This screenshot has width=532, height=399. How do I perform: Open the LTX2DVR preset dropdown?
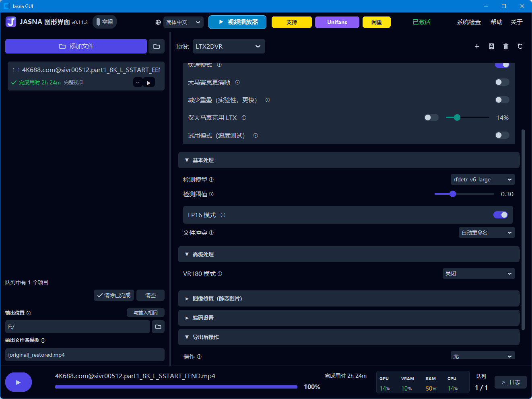coord(229,46)
